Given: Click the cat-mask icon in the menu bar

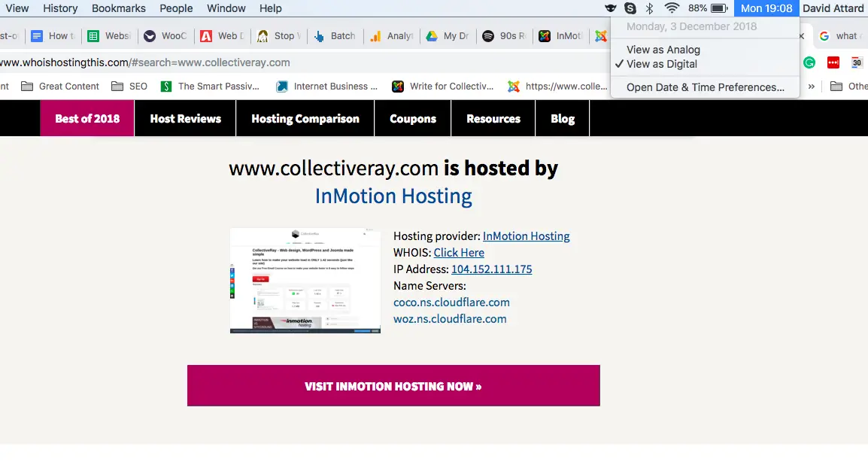Looking at the screenshot, I should click(610, 8).
